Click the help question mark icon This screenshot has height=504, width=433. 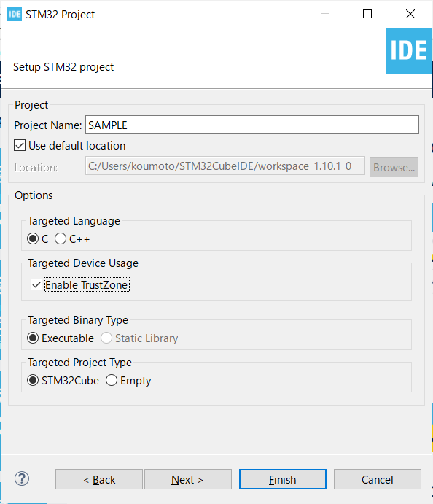point(22,479)
